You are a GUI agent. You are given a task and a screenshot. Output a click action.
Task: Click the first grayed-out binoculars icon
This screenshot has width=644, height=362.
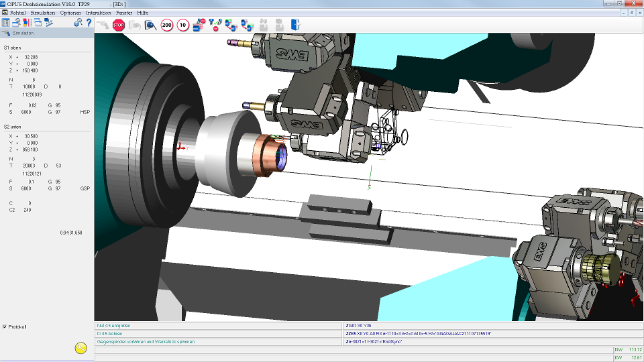coord(263,25)
